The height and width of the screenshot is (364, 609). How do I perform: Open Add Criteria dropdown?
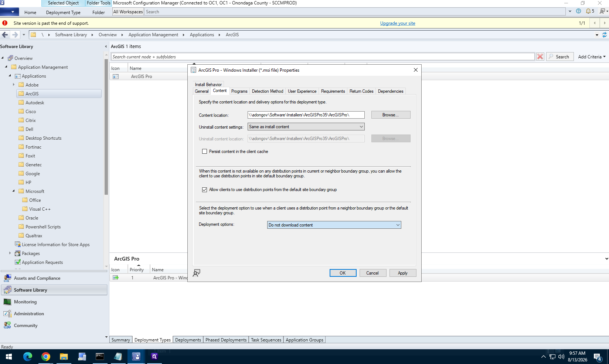click(x=592, y=57)
